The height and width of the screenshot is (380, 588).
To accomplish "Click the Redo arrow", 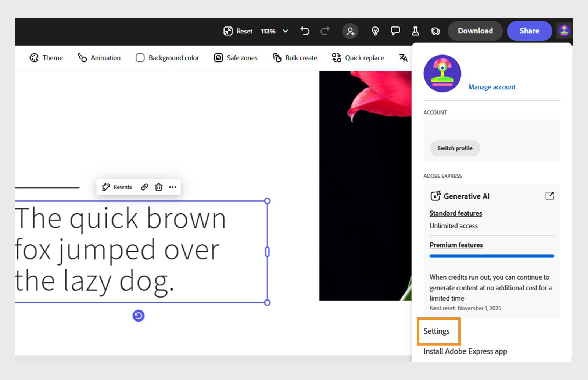I will click(x=325, y=31).
